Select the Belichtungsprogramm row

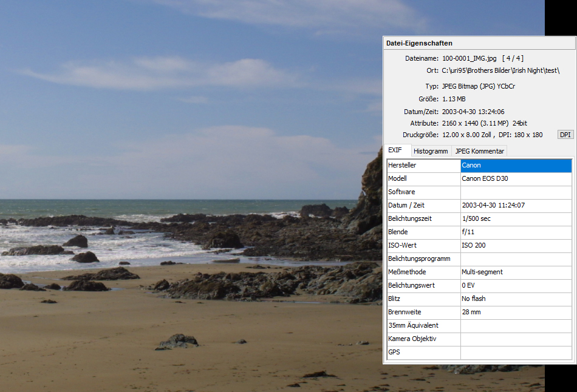click(x=423, y=259)
